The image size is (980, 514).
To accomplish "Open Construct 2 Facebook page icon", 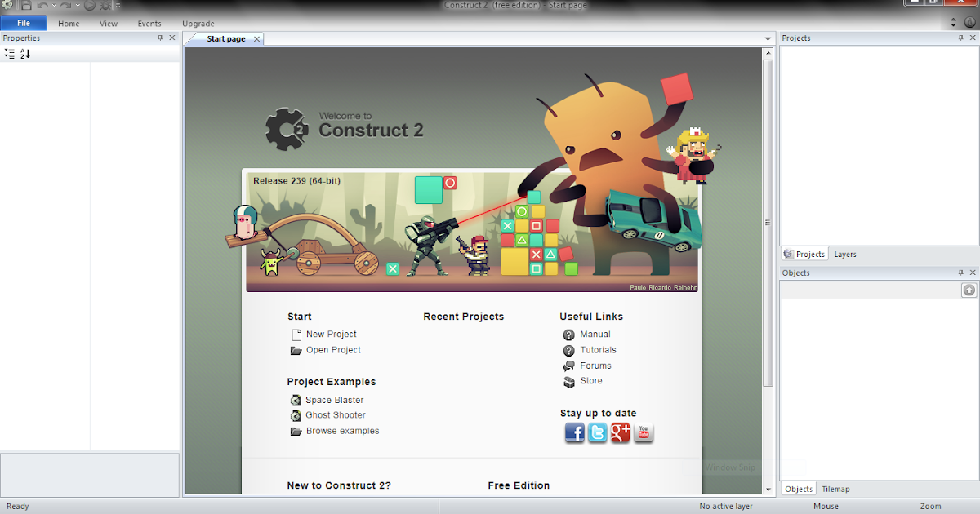I will point(574,433).
